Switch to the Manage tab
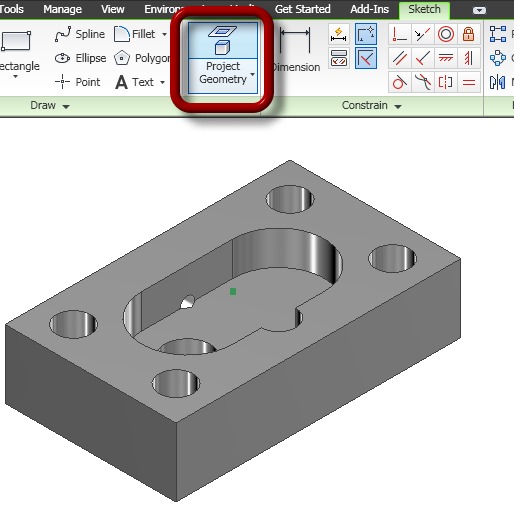Screen dimensions: 514x509 coord(62,9)
